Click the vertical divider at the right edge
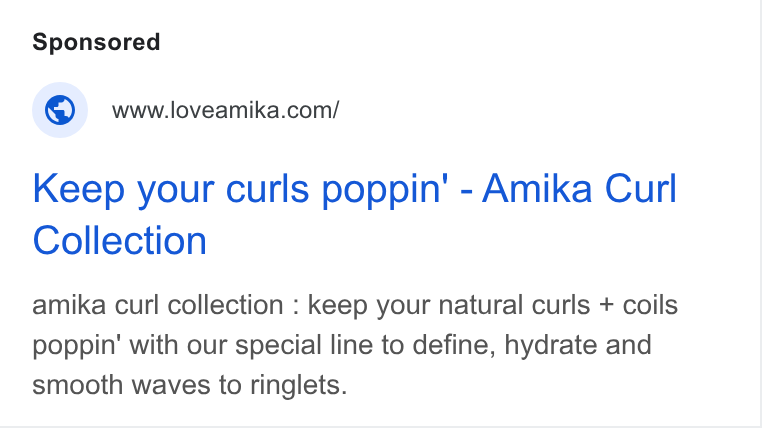The width and height of the screenshot is (762, 428). (759, 214)
